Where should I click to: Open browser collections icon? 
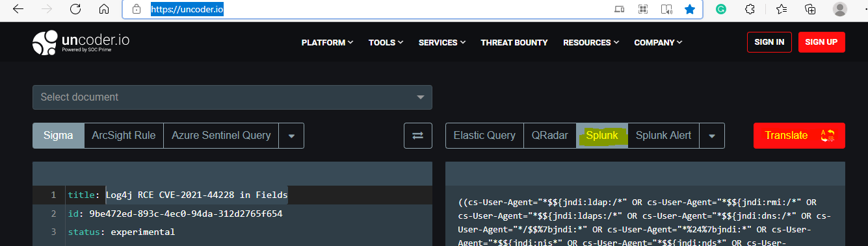pos(810,10)
